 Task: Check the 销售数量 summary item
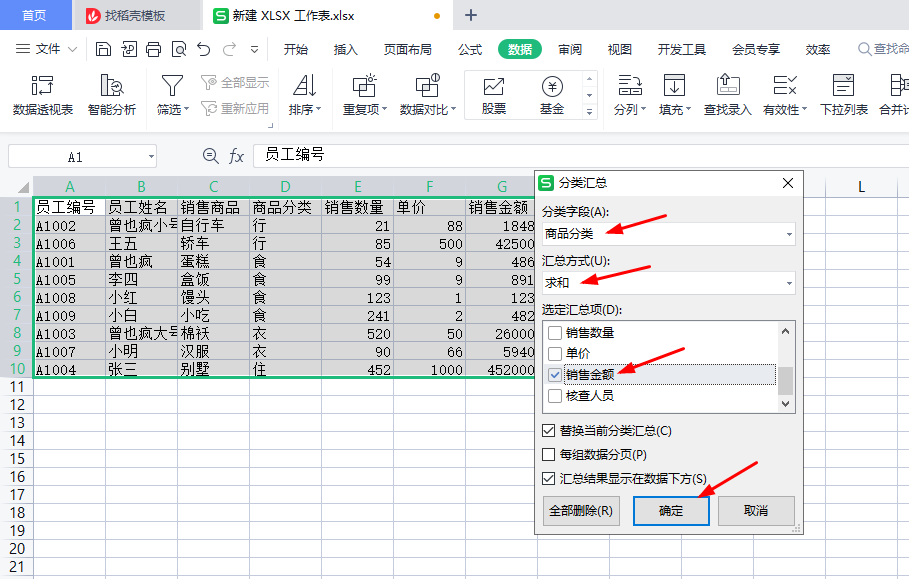click(x=555, y=333)
